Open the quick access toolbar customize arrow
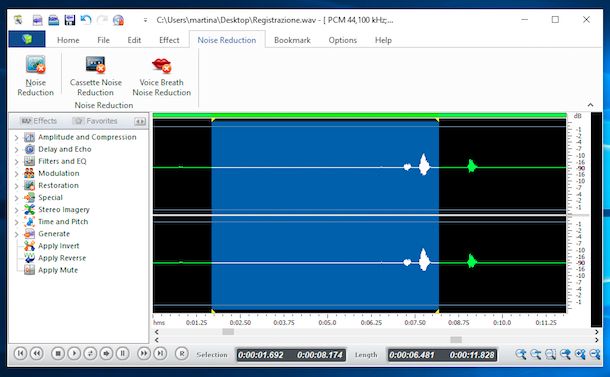 pos(145,20)
